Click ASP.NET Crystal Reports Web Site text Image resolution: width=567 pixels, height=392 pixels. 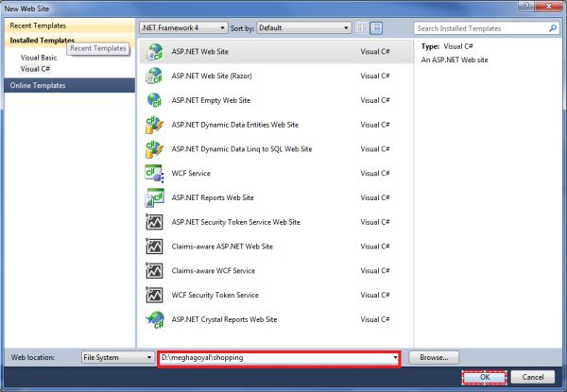click(x=224, y=319)
